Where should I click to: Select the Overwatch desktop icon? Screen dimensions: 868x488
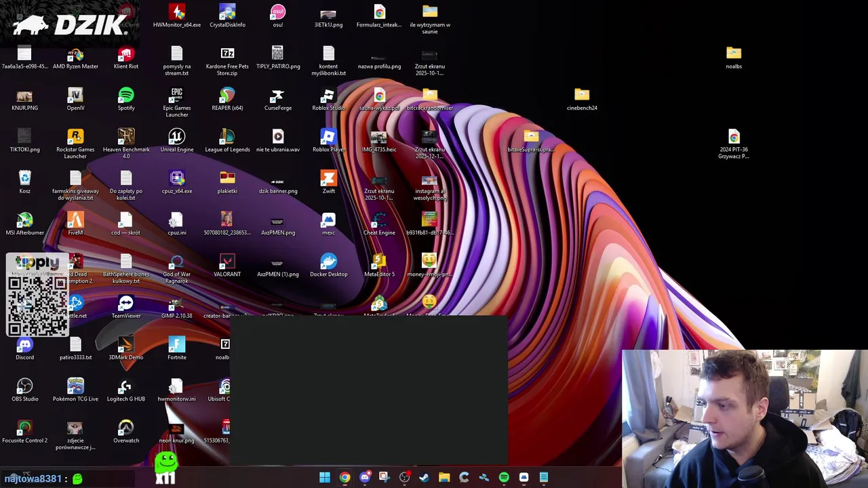126,432
